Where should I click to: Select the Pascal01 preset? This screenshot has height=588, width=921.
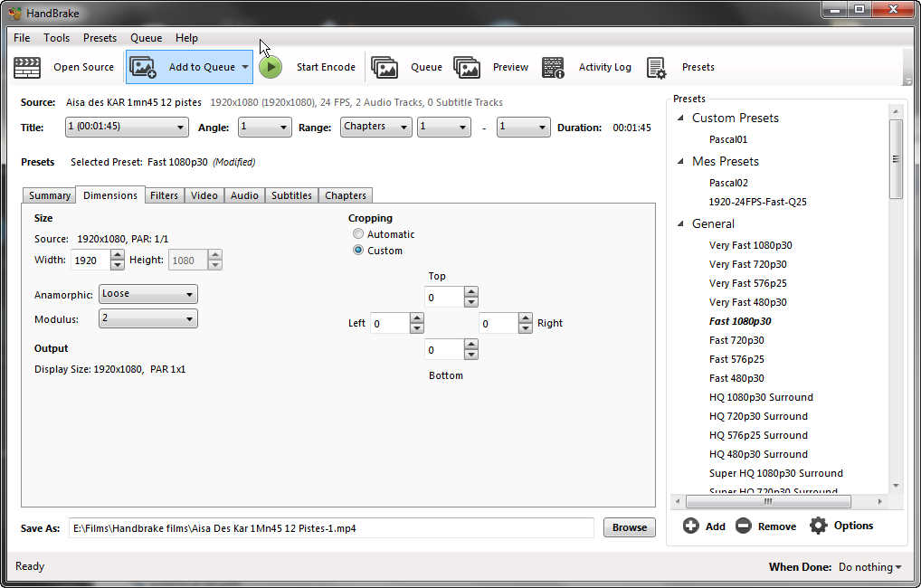(728, 139)
